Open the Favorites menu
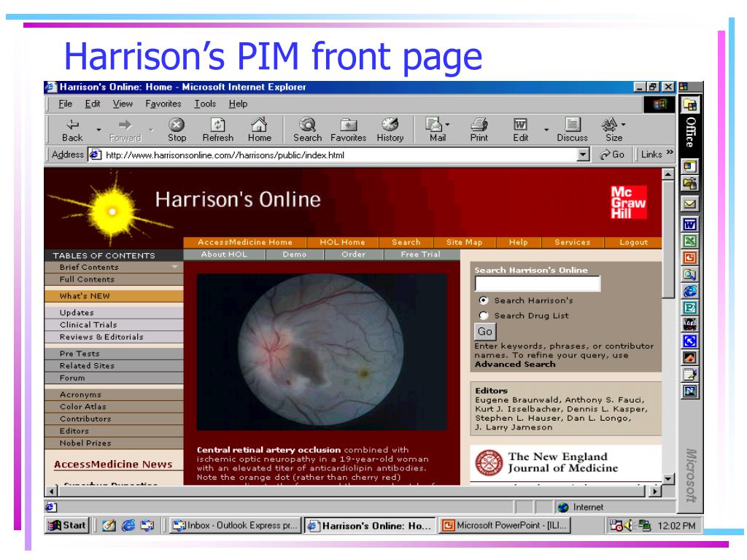 pyautogui.click(x=163, y=104)
